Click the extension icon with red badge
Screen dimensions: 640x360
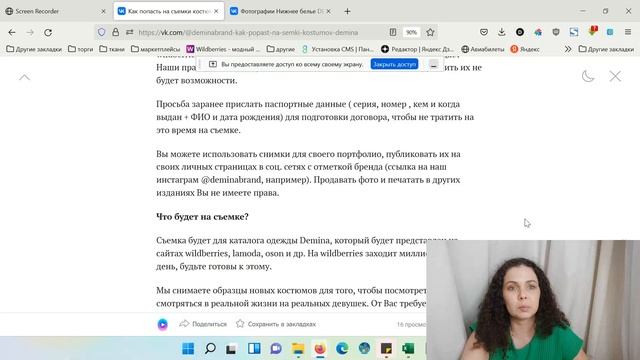[593, 31]
